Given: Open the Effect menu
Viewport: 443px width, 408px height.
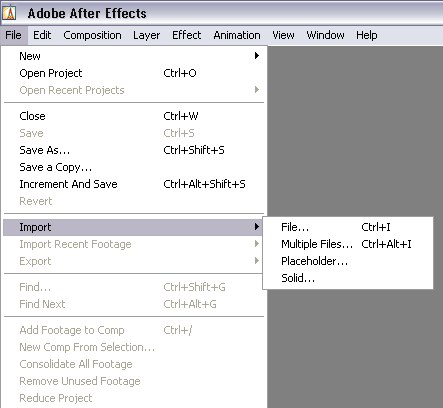Looking at the screenshot, I should (186, 35).
